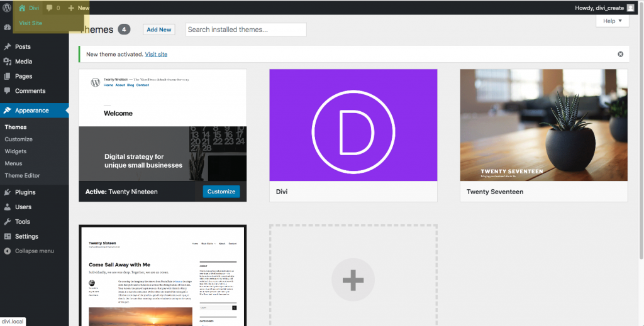Expand the Help dropdown tab
The height and width of the screenshot is (326, 644).
pyautogui.click(x=613, y=21)
